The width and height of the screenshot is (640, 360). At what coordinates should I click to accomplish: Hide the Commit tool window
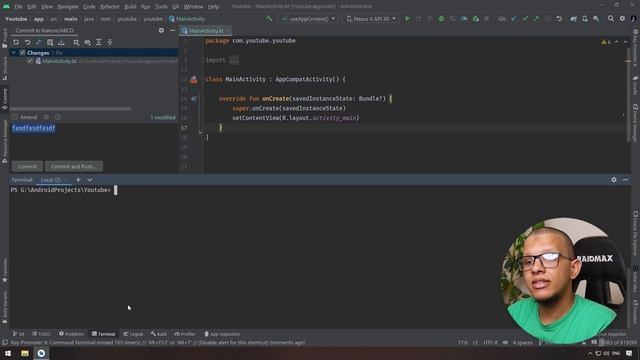click(172, 31)
